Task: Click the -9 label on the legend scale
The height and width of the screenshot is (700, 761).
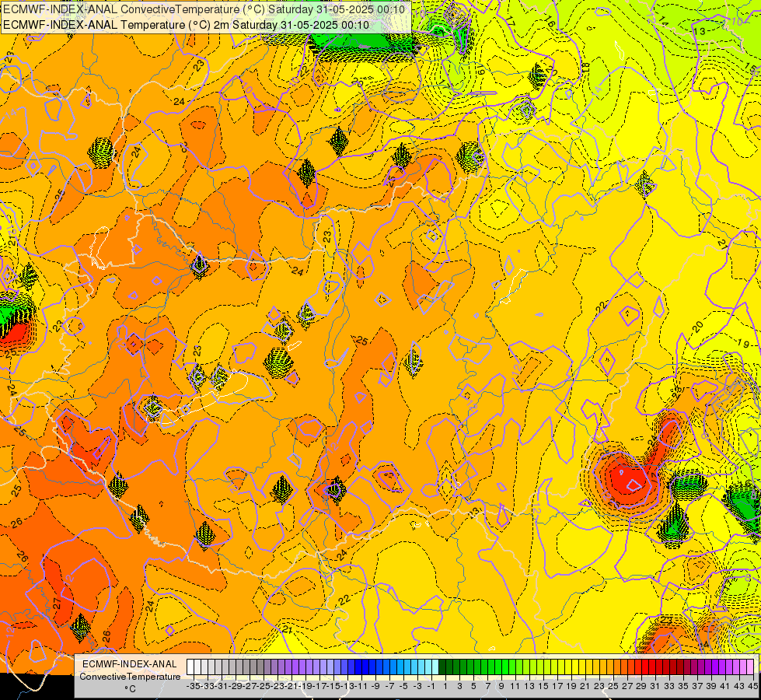Action: (x=375, y=686)
